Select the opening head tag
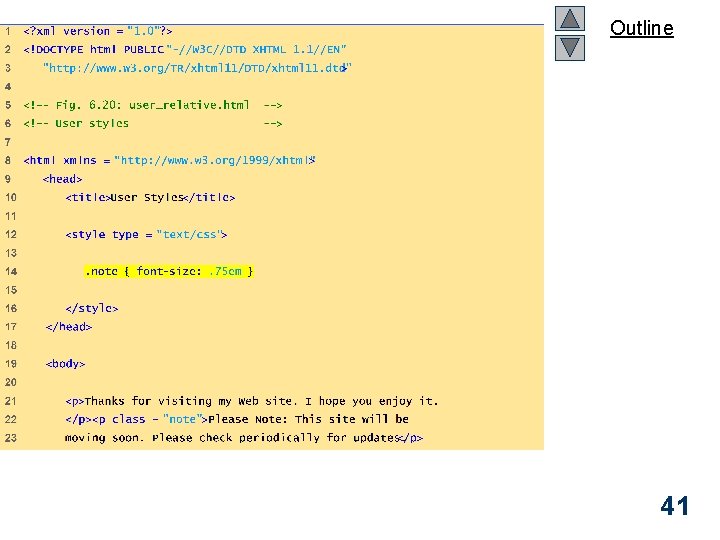 click(62, 179)
